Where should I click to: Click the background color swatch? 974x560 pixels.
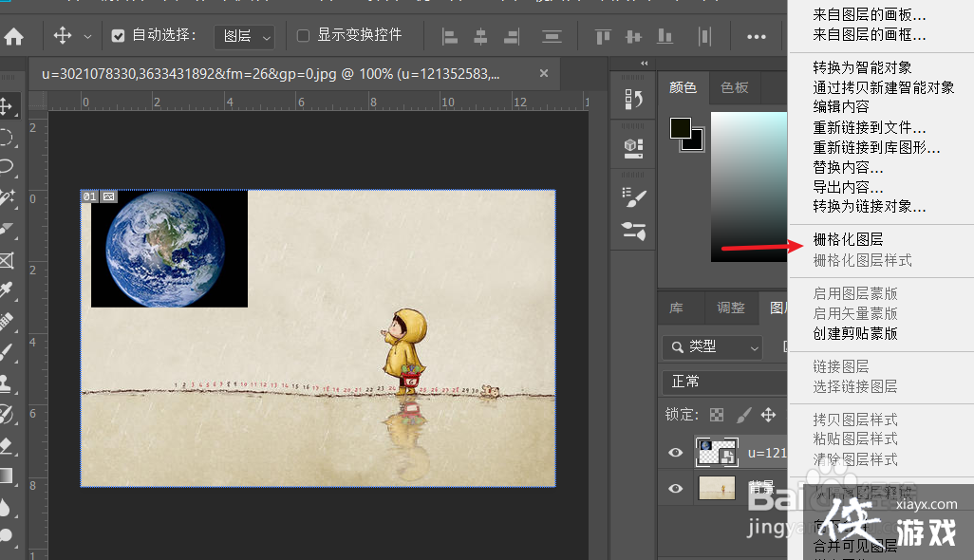[696, 142]
